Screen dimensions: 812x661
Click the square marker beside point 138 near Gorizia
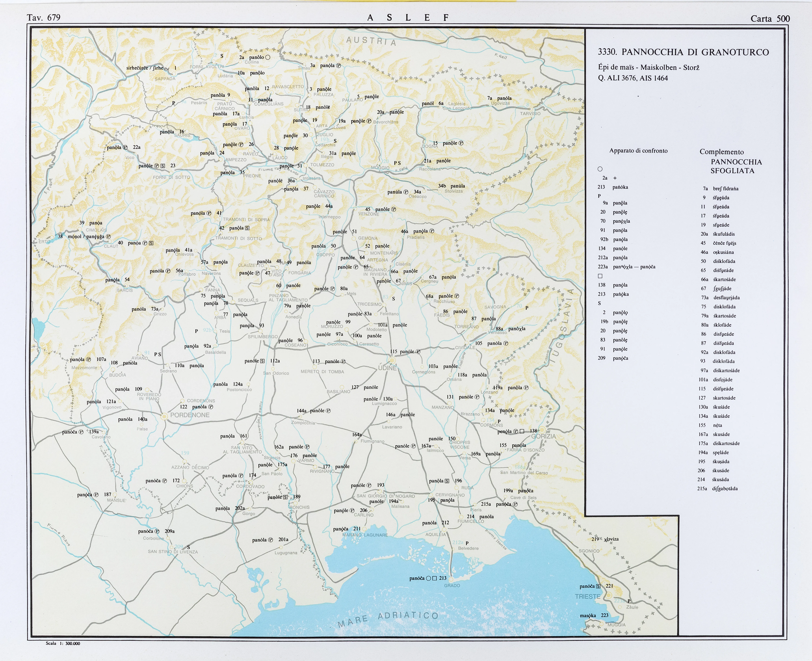click(522, 431)
